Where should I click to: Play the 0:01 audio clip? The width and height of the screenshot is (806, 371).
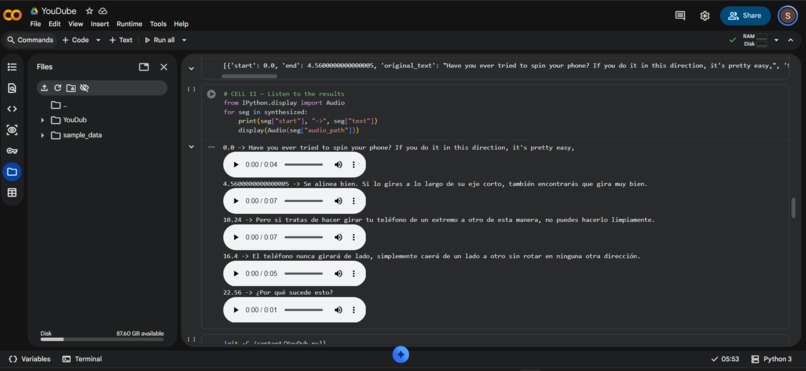click(x=236, y=310)
